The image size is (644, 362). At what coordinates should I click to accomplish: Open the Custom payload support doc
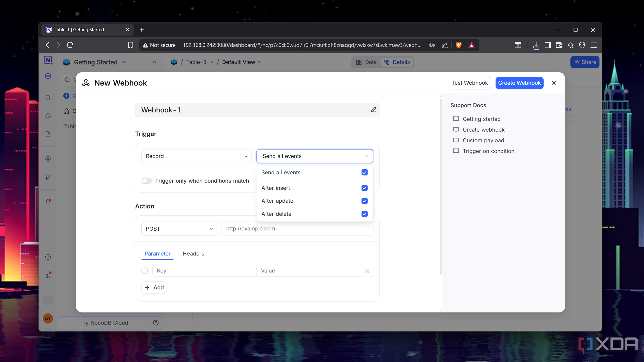tap(483, 140)
